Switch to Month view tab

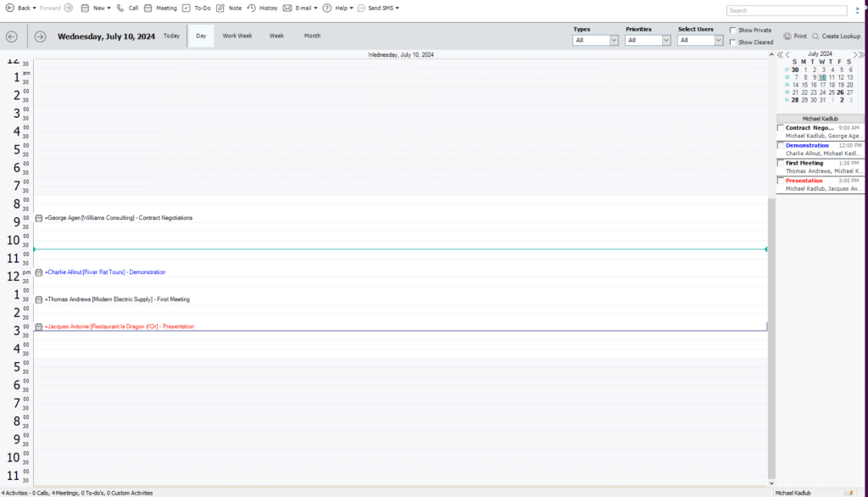312,36
